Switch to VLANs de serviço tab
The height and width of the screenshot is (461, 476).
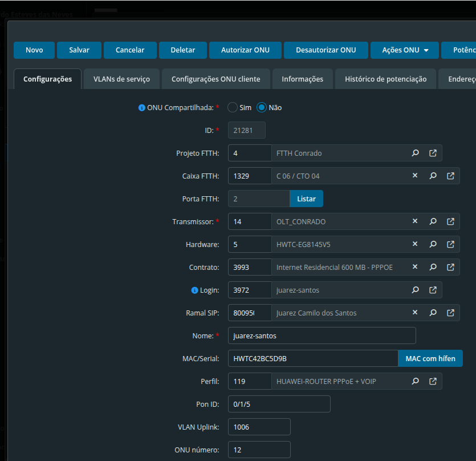121,79
